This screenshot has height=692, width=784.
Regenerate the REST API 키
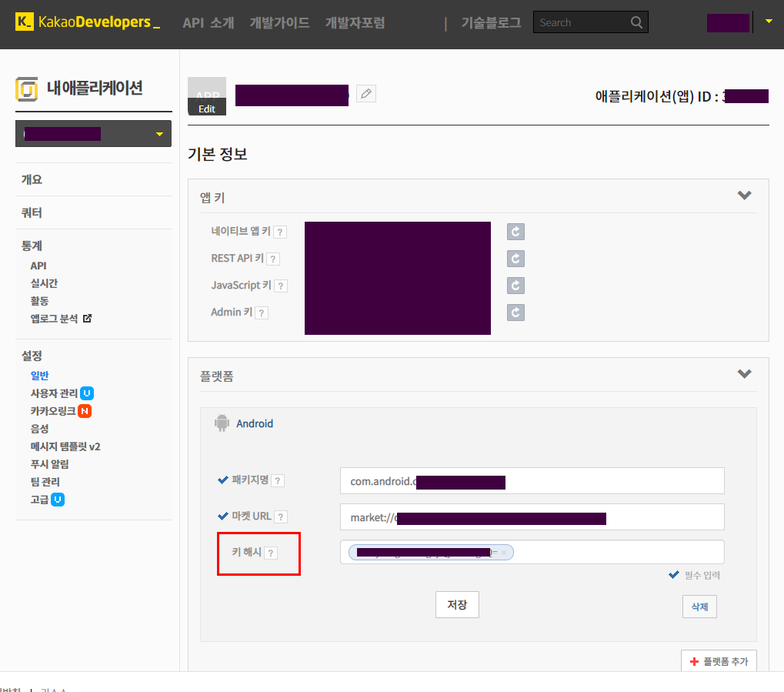point(515,259)
